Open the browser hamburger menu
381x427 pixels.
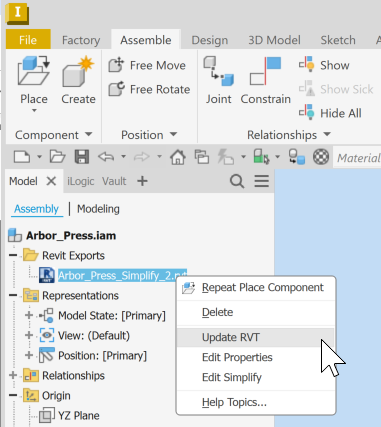point(262,181)
